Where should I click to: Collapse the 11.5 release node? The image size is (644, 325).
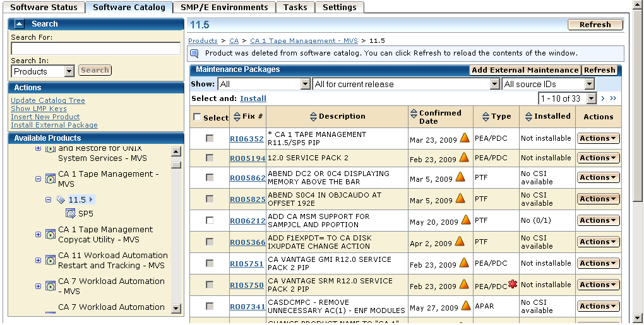pos(48,200)
